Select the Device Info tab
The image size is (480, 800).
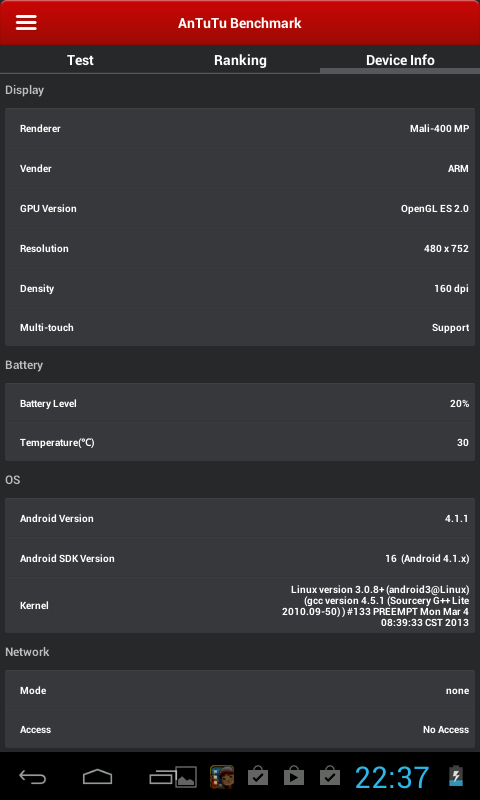click(x=400, y=60)
